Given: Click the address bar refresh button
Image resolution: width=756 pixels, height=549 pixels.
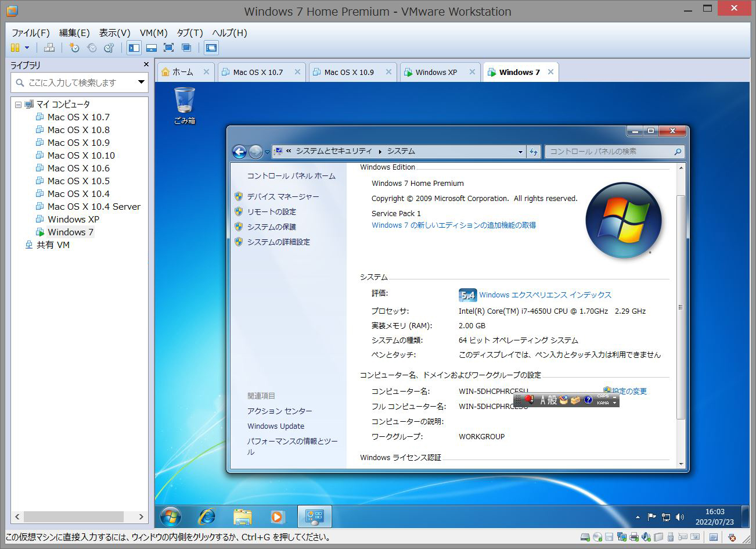Looking at the screenshot, I should pos(534,152).
